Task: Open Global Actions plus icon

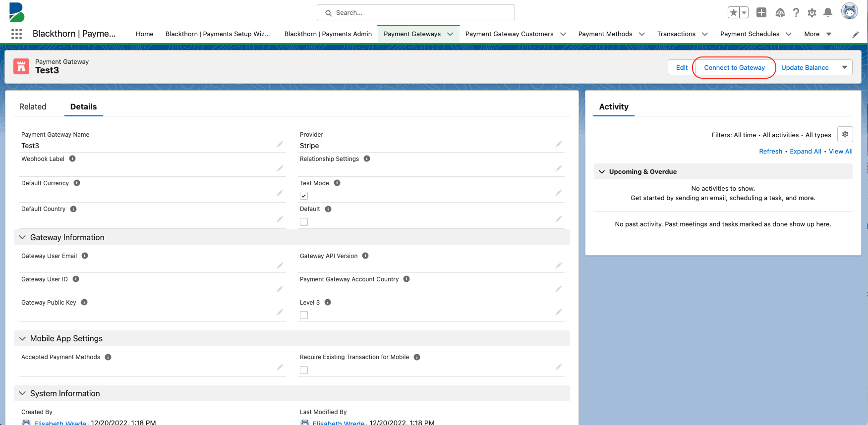Action: pyautogui.click(x=761, y=12)
